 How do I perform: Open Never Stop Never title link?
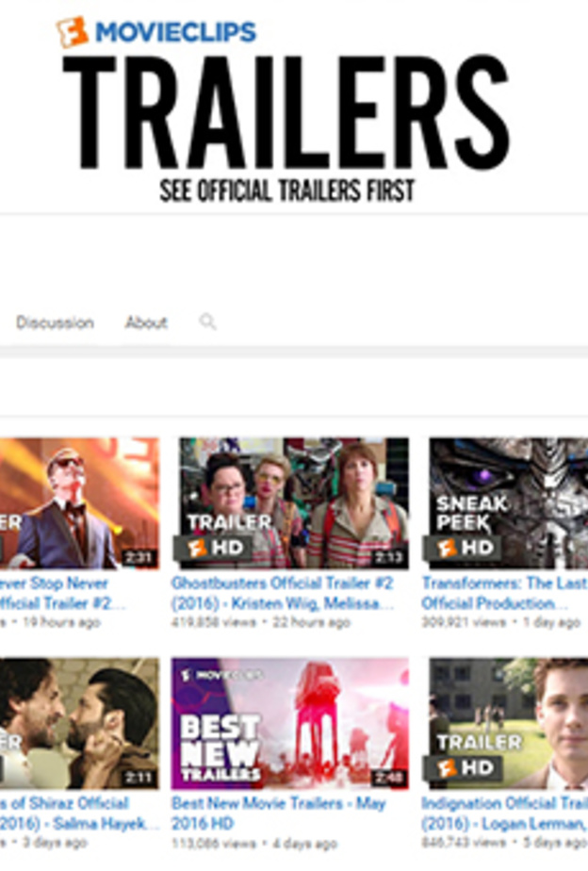point(62,593)
